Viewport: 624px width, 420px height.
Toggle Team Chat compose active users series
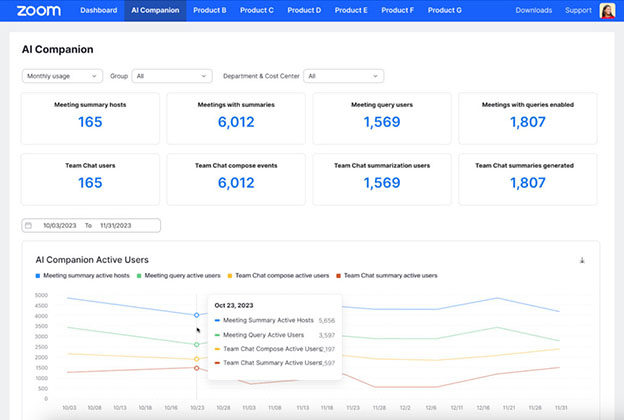point(280,275)
